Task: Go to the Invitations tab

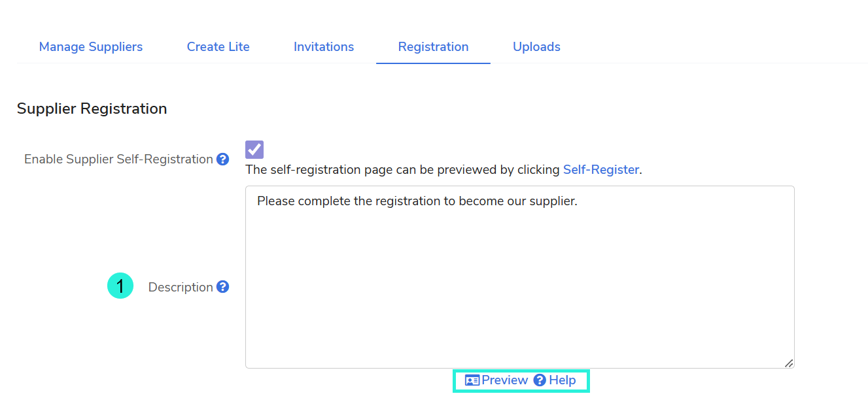Action: [324, 47]
